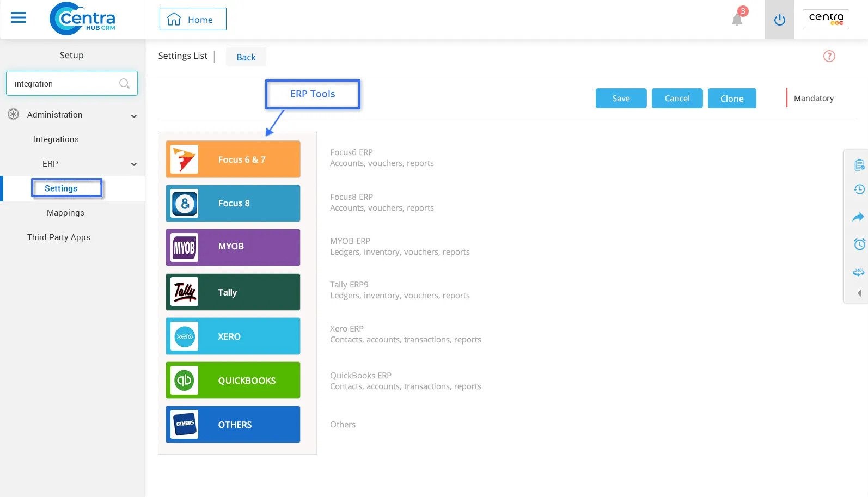Focus the setup search input field
This screenshot has height=497, width=868.
[x=72, y=83]
